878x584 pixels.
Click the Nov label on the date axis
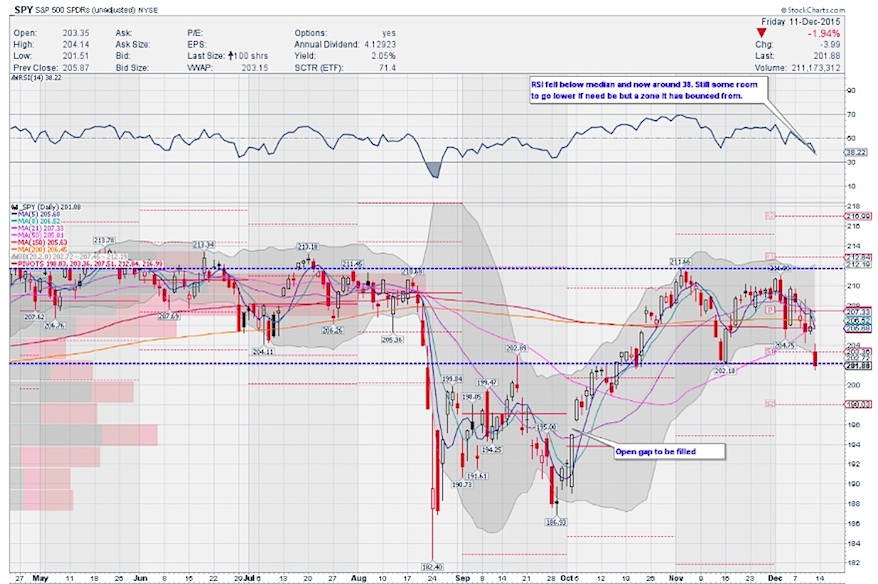point(676,578)
